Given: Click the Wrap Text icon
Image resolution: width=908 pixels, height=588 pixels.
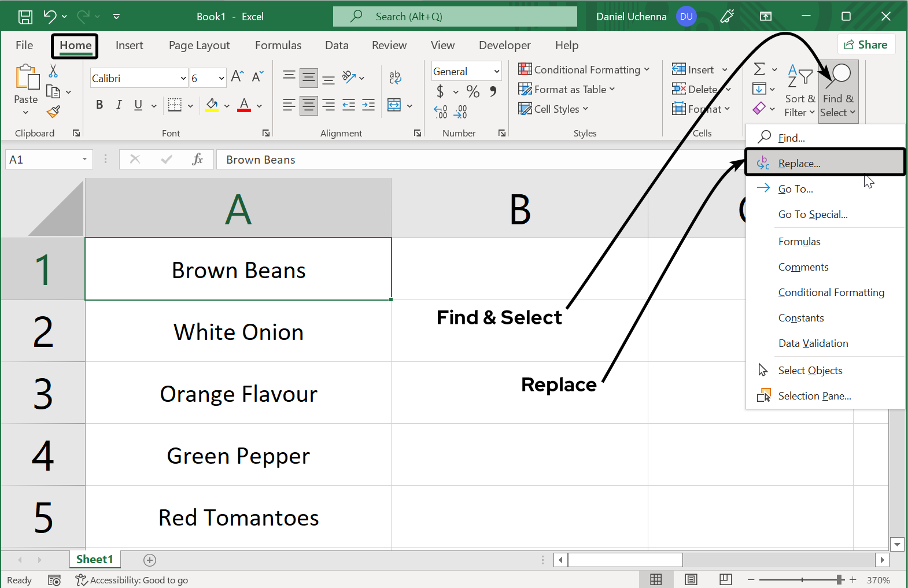Looking at the screenshot, I should pos(395,77).
